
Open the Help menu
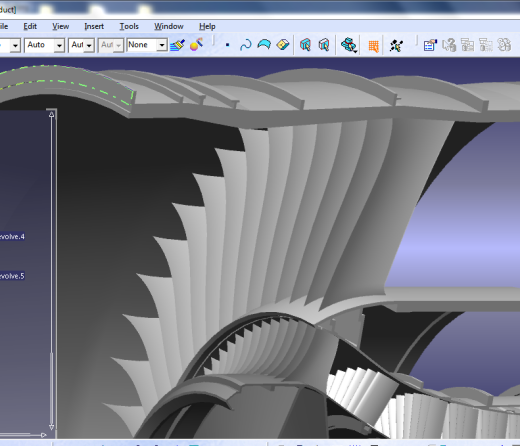coord(207,26)
